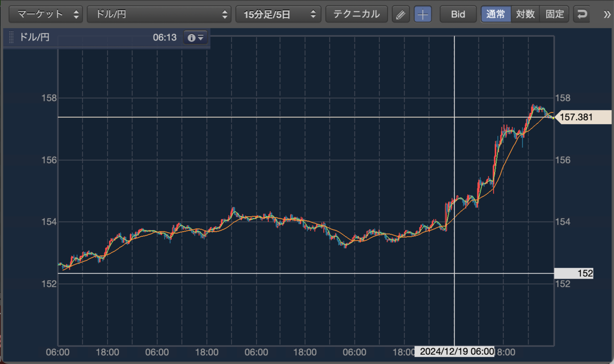Toggle the crosshair cursor tool

422,14
